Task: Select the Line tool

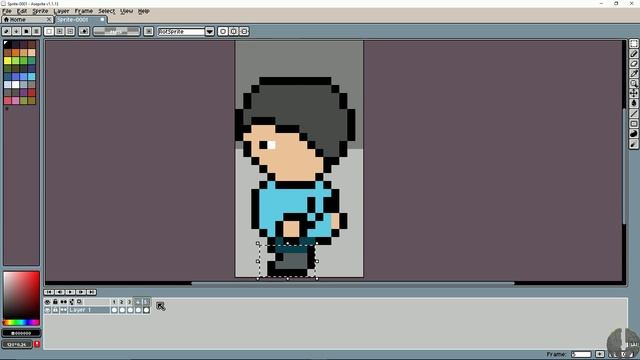Action: (x=633, y=113)
